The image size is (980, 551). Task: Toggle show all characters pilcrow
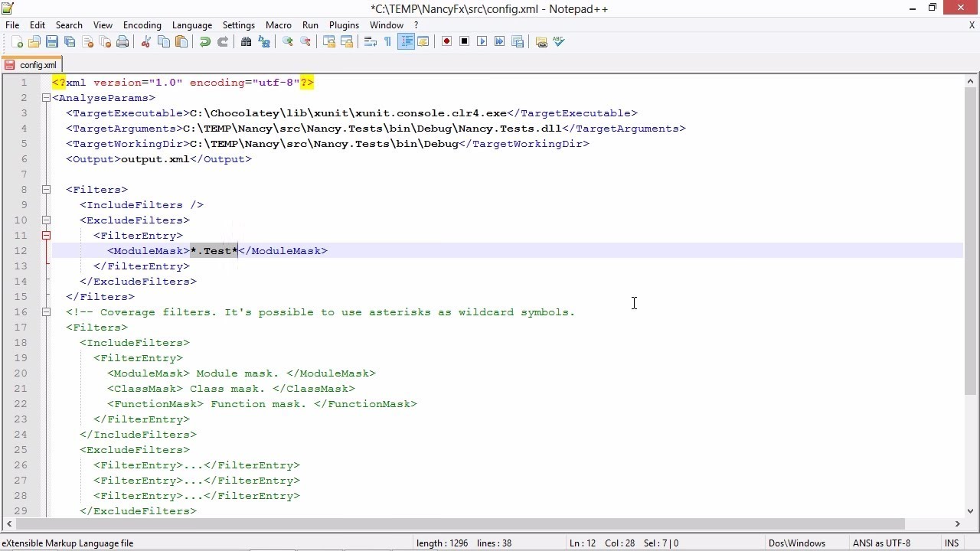pyautogui.click(x=387, y=42)
